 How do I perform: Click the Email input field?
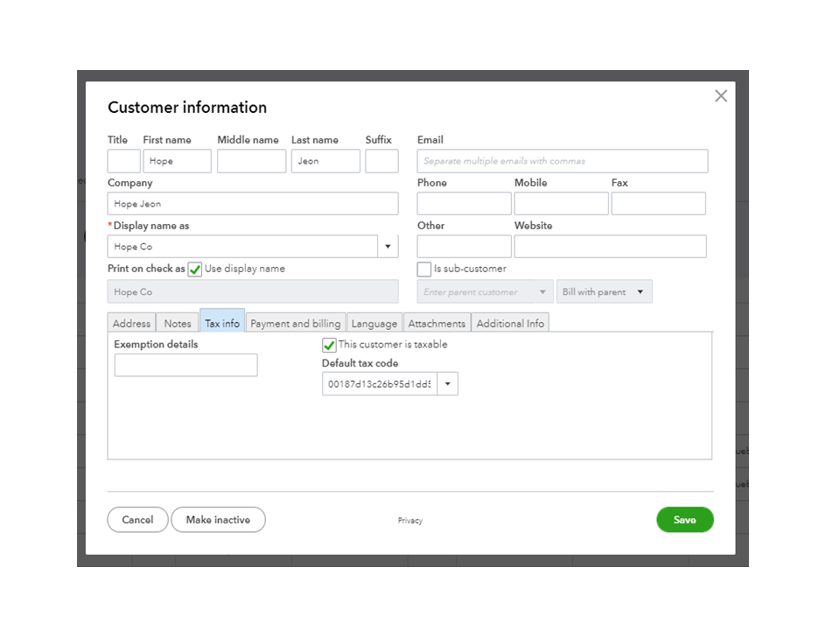563,161
